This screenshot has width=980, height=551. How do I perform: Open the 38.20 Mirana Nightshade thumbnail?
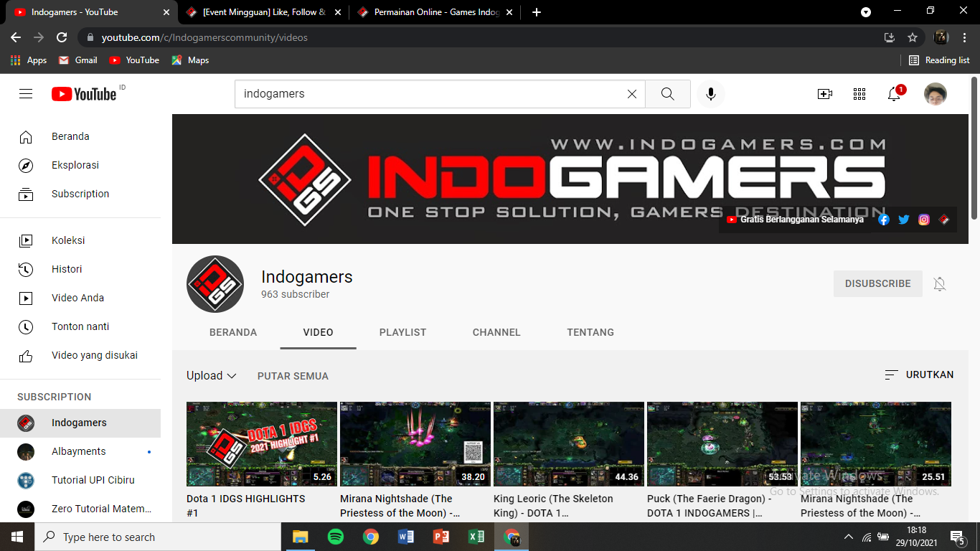(x=415, y=444)
